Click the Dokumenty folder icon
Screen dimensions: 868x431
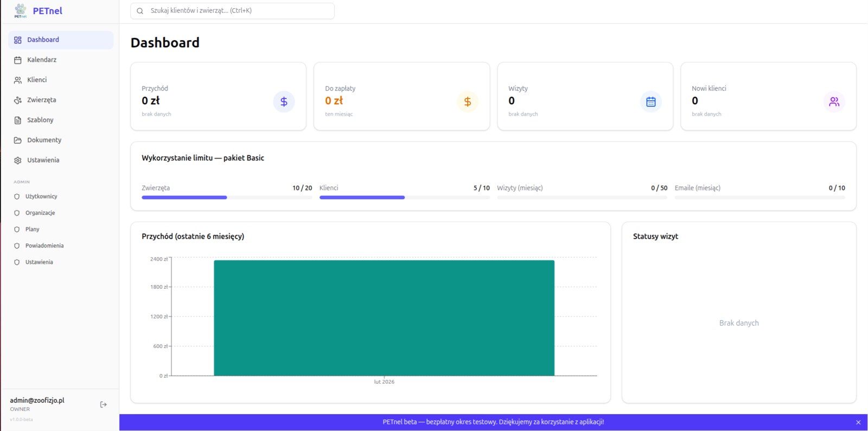tap(18, 140)
